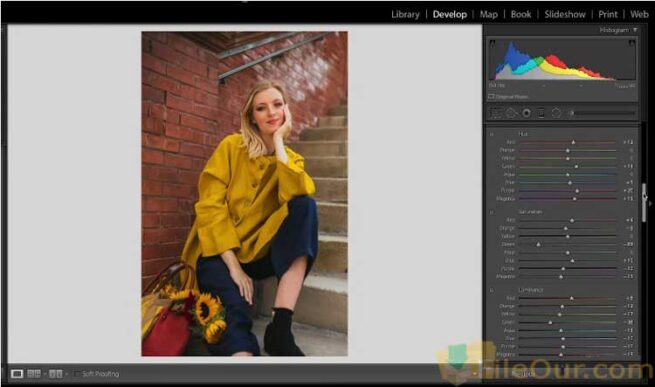Image resolution: width=655 pixels, height=387 pixels.
Task: Toggle Before/After view icon
Action: coord(56,374)
